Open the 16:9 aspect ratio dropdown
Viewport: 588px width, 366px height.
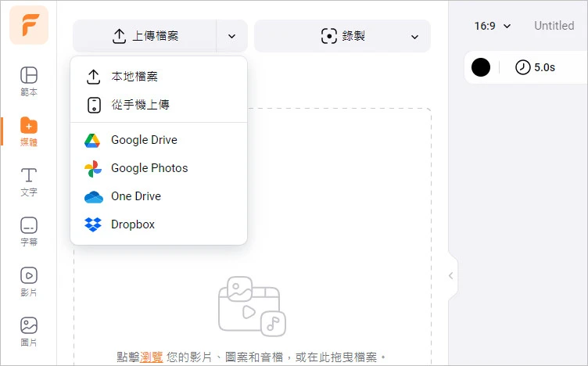(x=493, y=26)
